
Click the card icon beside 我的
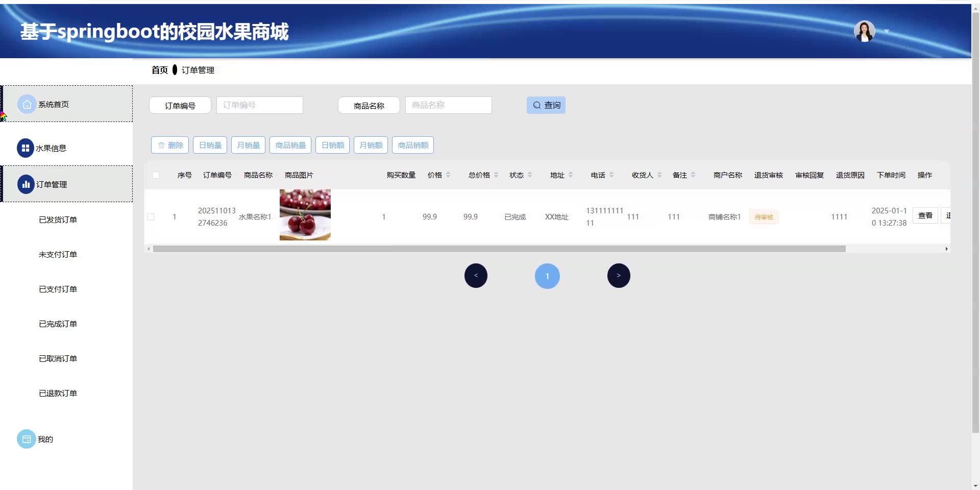click(x=27, y=439)
